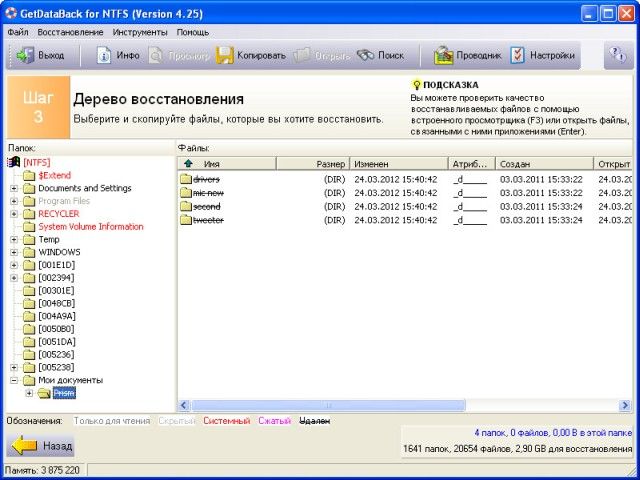Screen dimensions: 640x480
Task: Expand Documents and Settings tree node
Action: coord(14,189)
